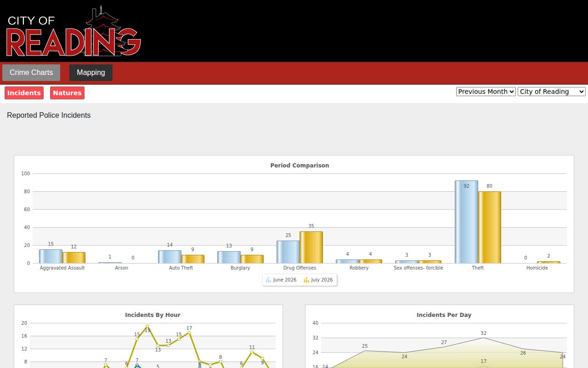Image resolution: width=588 pixels, height=368 pixels.
Task: Toggle the July 2026 legend series
Action: coord(318,280)
